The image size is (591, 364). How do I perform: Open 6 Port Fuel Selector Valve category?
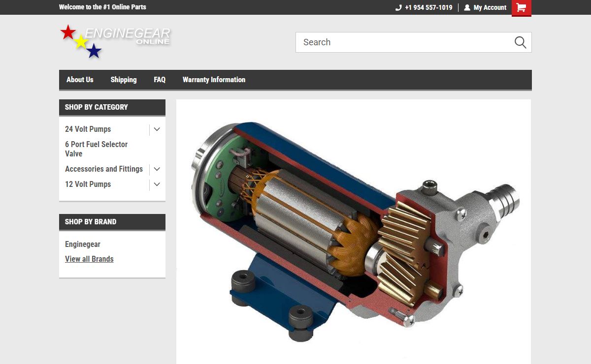point(96,149)
